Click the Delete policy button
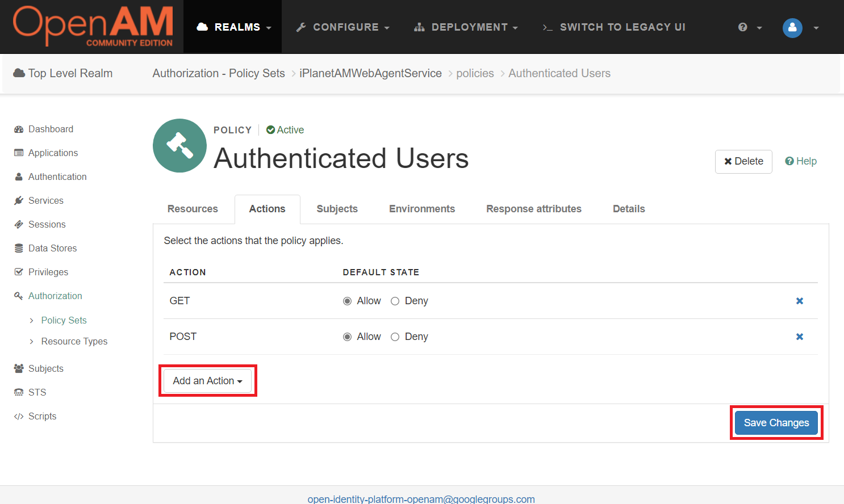Image resolution: width=844 pixels, height=504 pixels. coord(743,161)
